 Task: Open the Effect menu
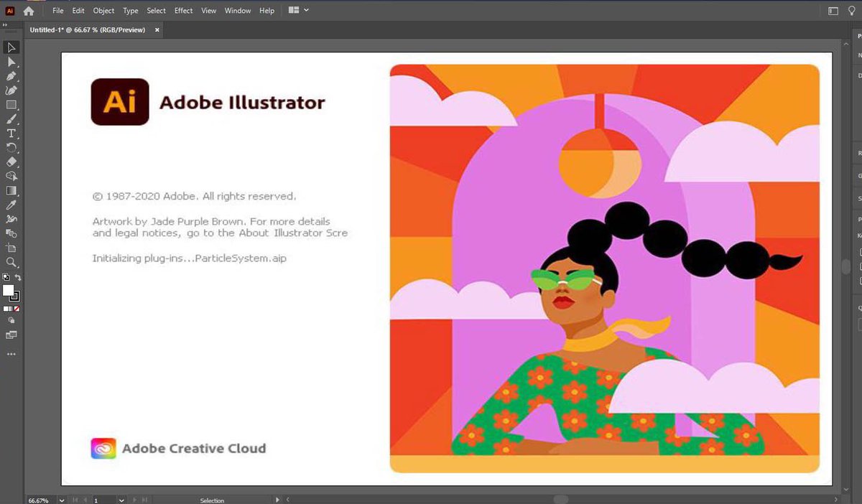(183, 11)
